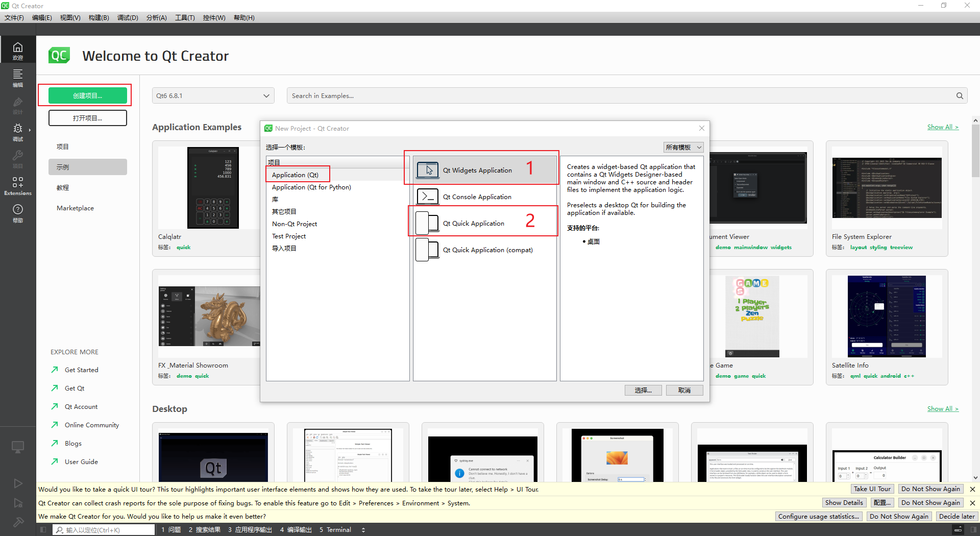The width and height of the screenshot is (980, 536).
Task: Open the Debug mode icon
Action: pos(18,132)
